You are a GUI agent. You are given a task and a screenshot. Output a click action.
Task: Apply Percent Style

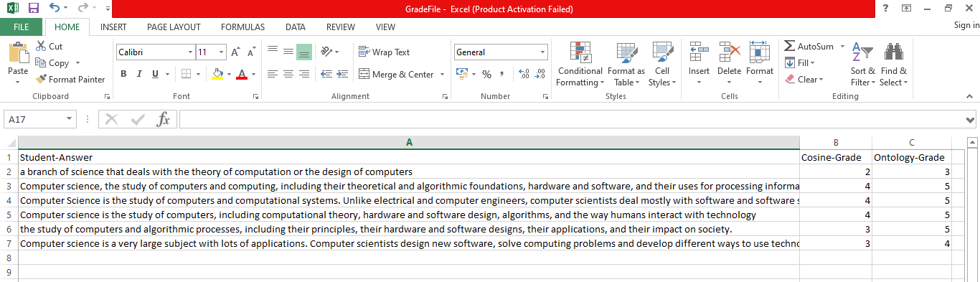[486, 74]
